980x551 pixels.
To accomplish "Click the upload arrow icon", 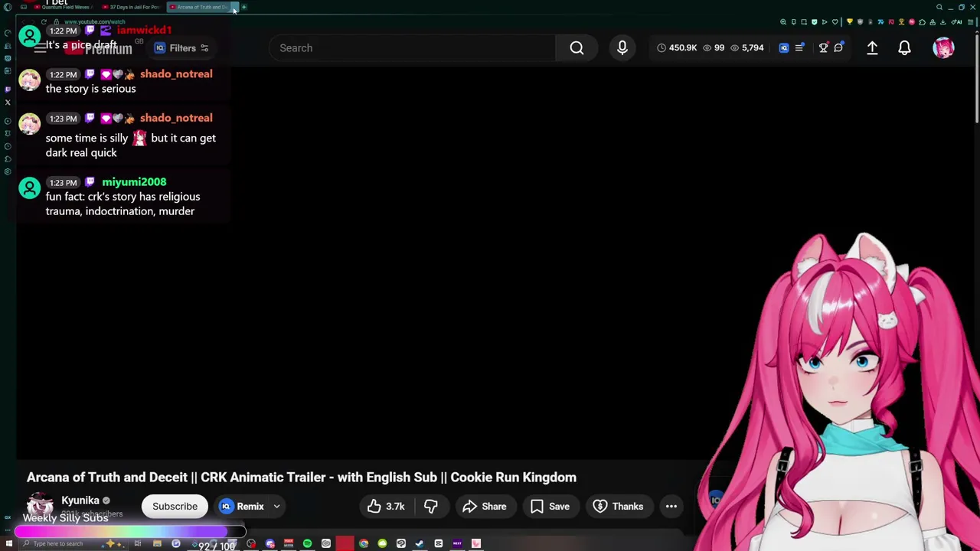I will click(872, 48).
